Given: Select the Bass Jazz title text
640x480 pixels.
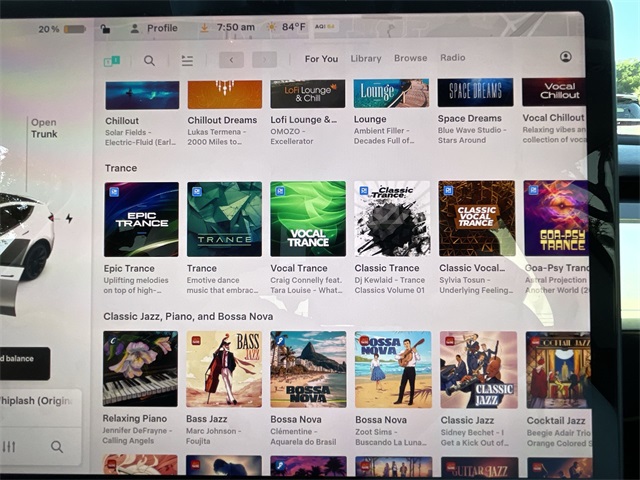Looking at the screenshot, I should [x=207, y=419].
